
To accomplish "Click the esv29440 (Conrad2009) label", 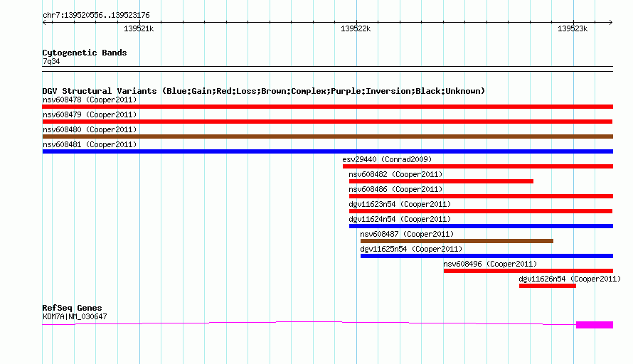I will tap(387, 159).
